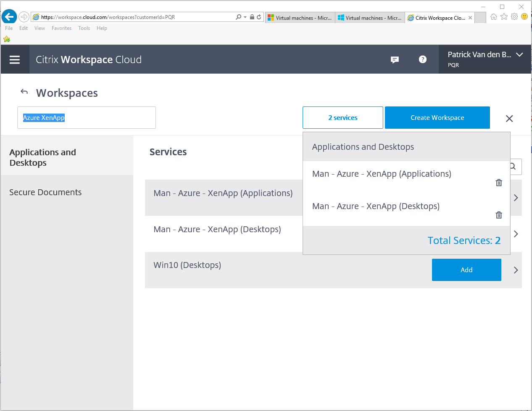Screen dimensions: 532x411
Task: Switch to the second Virtual machines tab
Action: (x=370, y=18)
